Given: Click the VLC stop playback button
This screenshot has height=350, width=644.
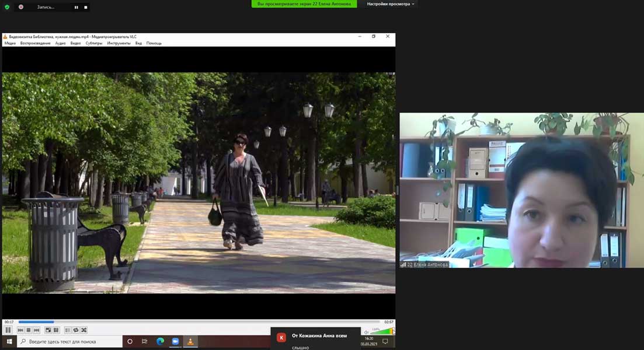Looking at the screenshot, I should click(28, 330).
